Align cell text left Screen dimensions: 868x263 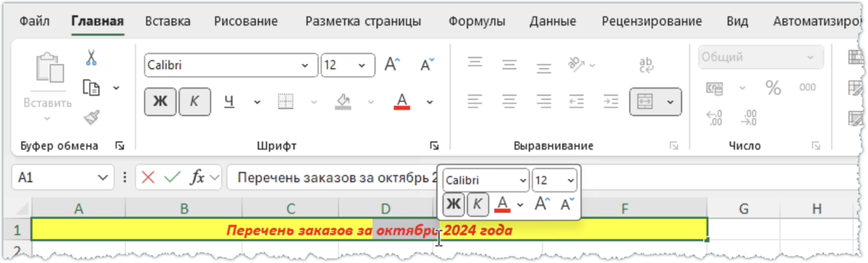[475, 101]
